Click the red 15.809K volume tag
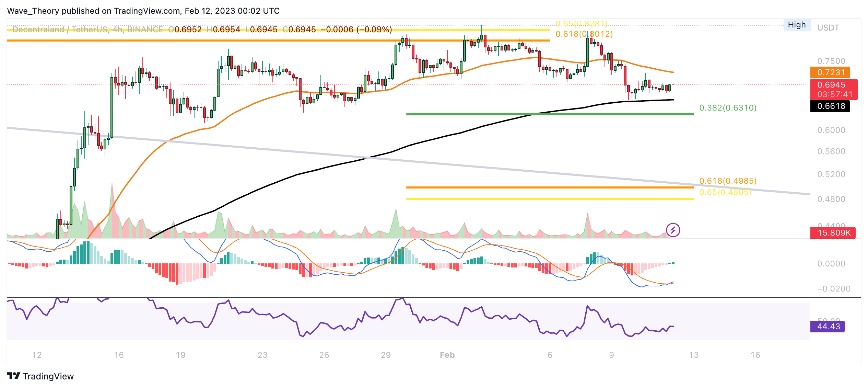This screenshot has height=388, width=868. coord(833,233)
